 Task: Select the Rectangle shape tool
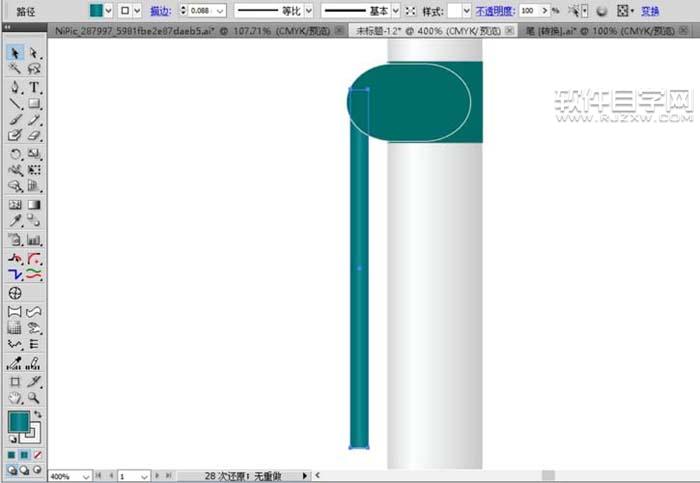point(34,103)
